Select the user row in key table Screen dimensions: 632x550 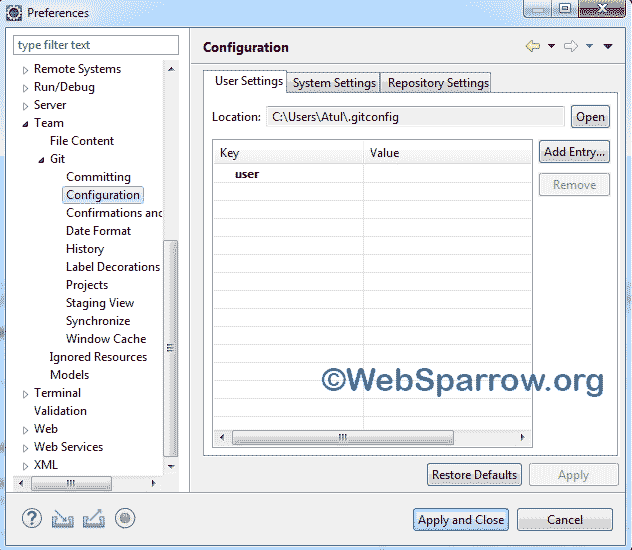coord(372,174)
